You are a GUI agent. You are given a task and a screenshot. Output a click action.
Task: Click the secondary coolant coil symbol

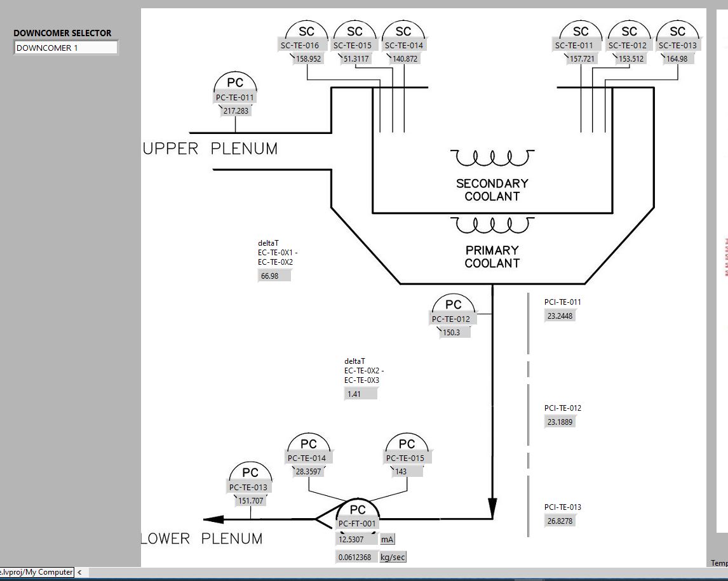(492, 157)
